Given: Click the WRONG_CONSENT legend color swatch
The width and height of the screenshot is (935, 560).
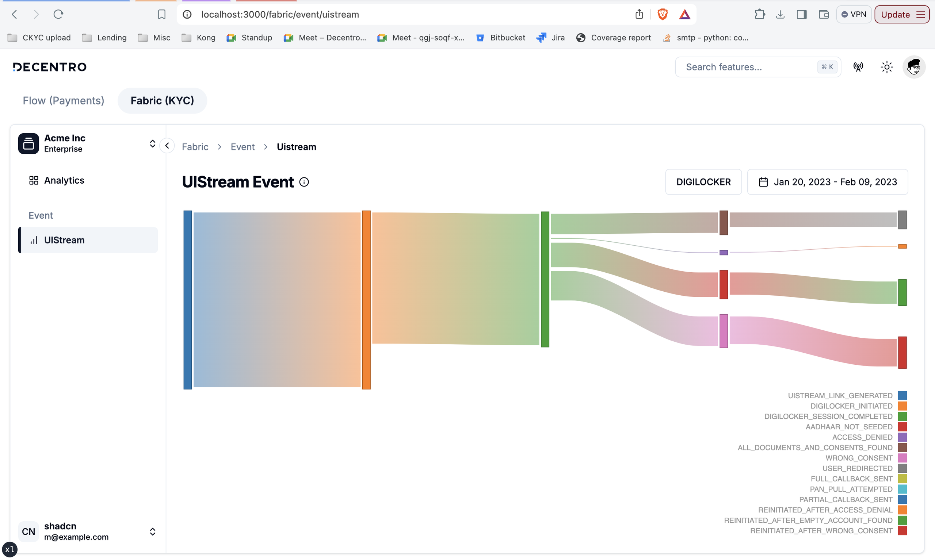Looking at the screenshot, I should coord(902,458).
